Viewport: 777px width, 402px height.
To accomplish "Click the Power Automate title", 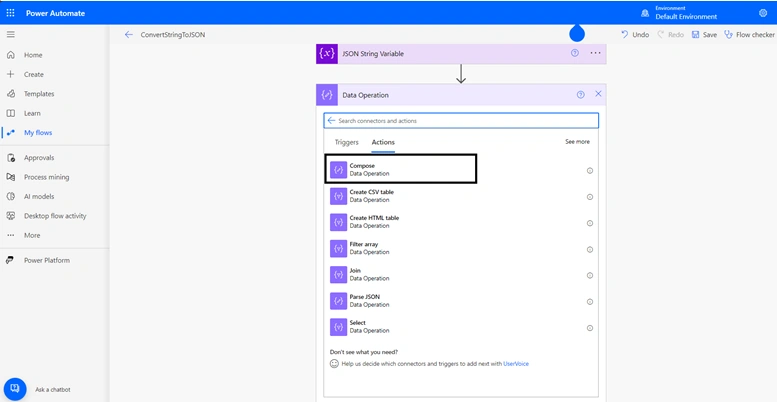I will tap(56, 13).
